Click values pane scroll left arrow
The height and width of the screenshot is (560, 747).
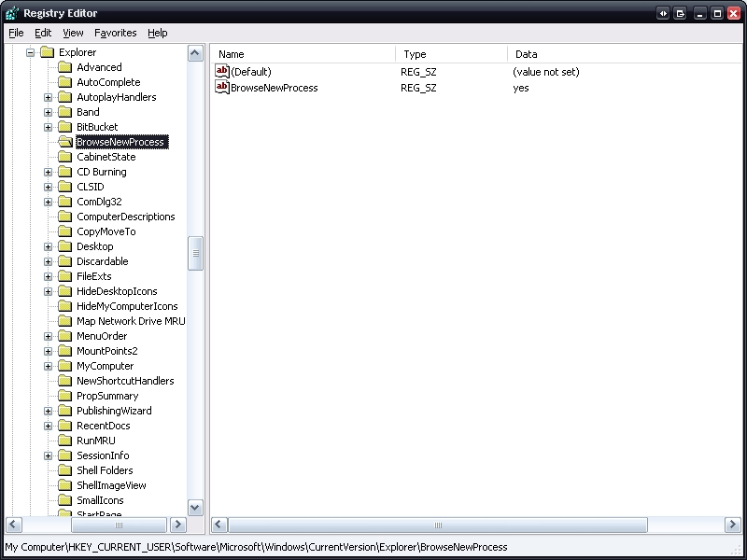(x=219, y=525)
